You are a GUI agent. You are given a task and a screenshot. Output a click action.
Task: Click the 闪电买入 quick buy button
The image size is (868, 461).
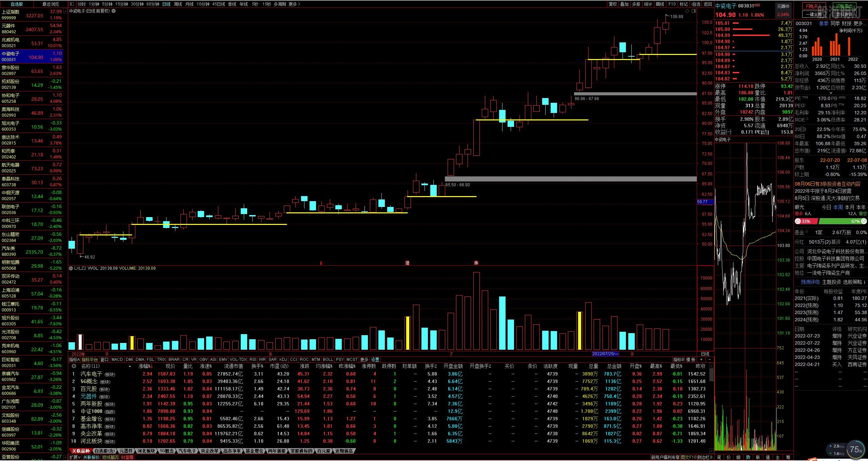pyautogui.click(x=814, y=6)
